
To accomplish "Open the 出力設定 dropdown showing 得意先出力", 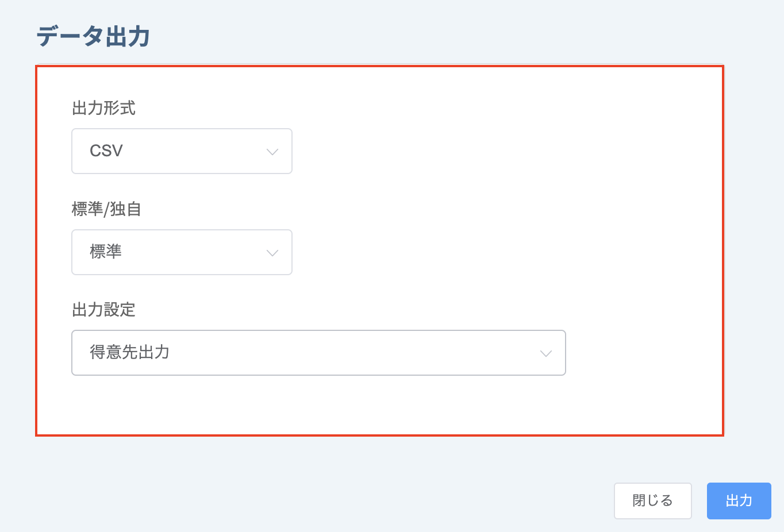I will coord(318,353).
